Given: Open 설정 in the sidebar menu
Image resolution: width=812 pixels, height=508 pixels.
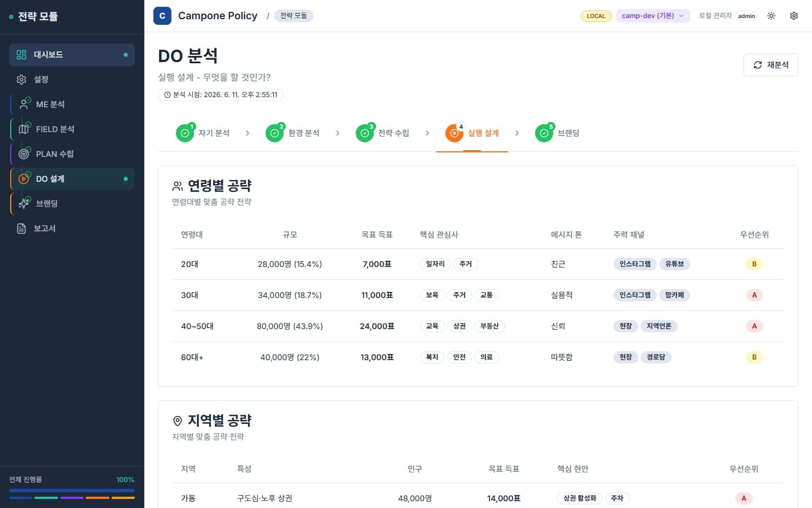Looking at the screenshot, I should 72,80.
